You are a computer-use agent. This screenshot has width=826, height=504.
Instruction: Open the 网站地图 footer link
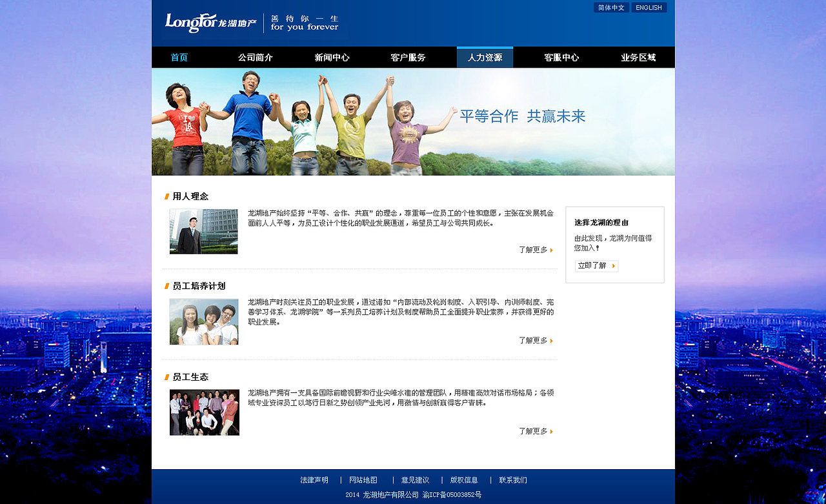pyautogui.click(x=363, y=479)
